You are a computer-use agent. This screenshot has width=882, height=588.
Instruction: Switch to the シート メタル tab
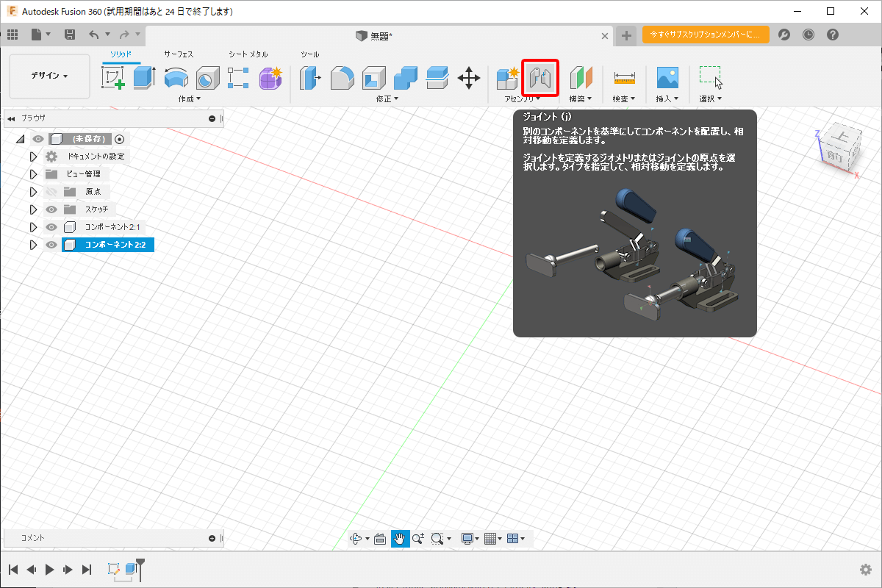tap(248, 54)
